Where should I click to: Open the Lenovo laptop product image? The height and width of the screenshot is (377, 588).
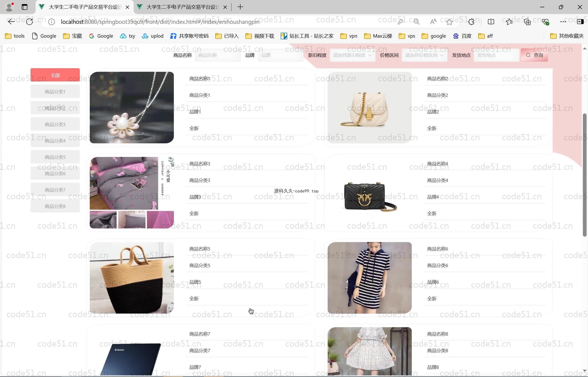click(x=132, y=352)
